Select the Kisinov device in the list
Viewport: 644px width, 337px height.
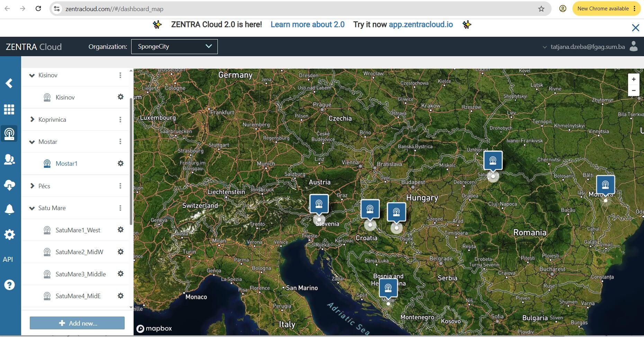(65, 97)
